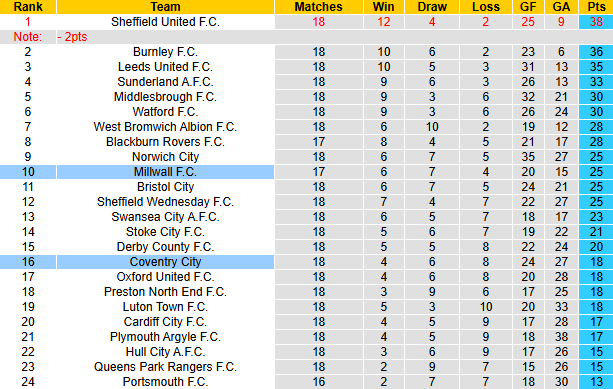Click the Rank column header
Screen dimensions: 613x389
coord(28,7)
